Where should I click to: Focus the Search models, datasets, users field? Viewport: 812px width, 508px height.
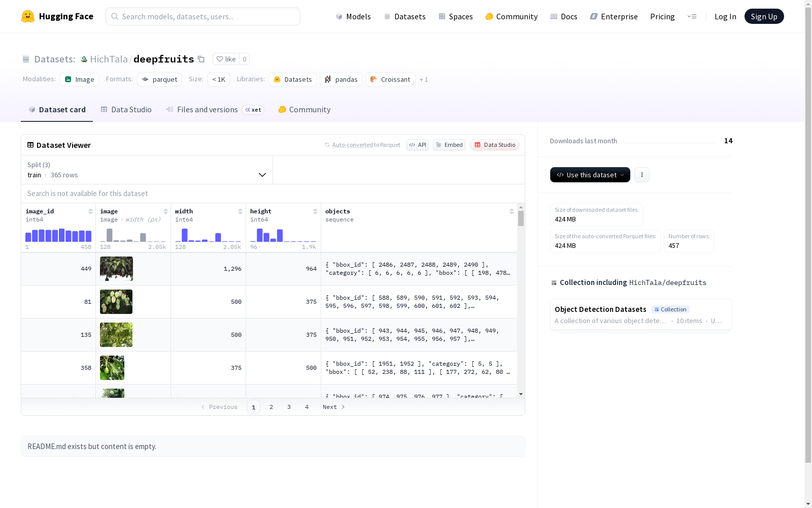tap(203, 16)
